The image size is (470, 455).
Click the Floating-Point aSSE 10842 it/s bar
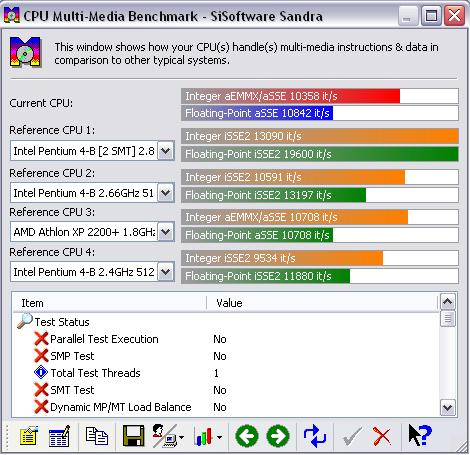(320, 113)
